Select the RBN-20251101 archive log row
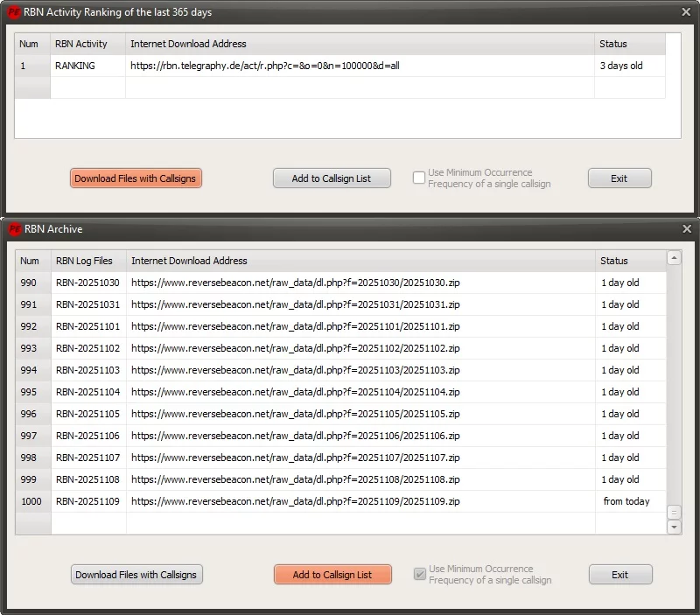The image size is (700, 615). click(x=87, y=326)
